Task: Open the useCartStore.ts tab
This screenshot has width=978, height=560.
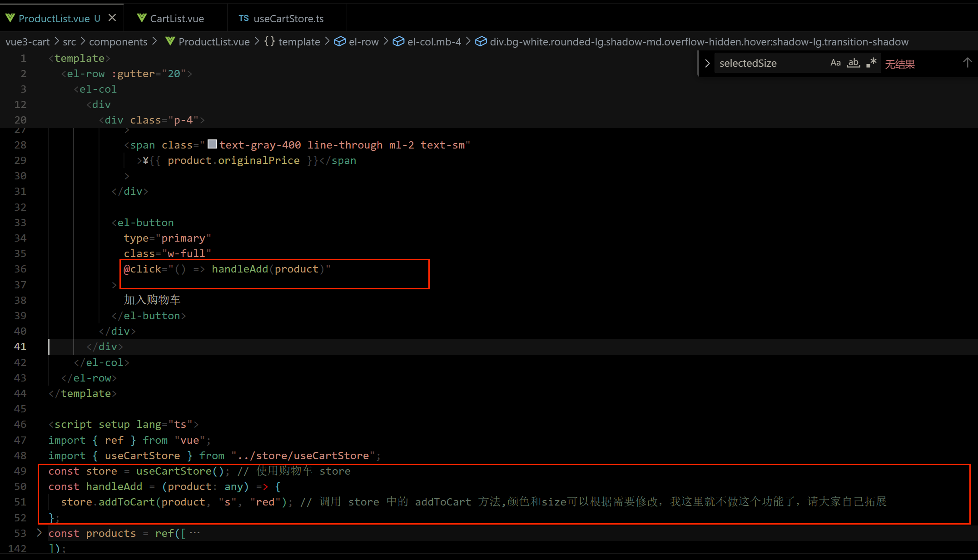Action: 288,19
